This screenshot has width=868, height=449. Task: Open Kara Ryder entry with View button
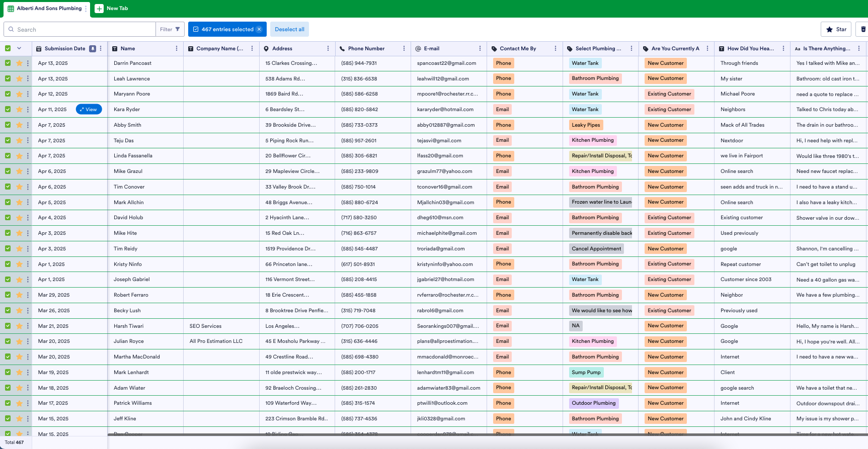pos(89,110)
